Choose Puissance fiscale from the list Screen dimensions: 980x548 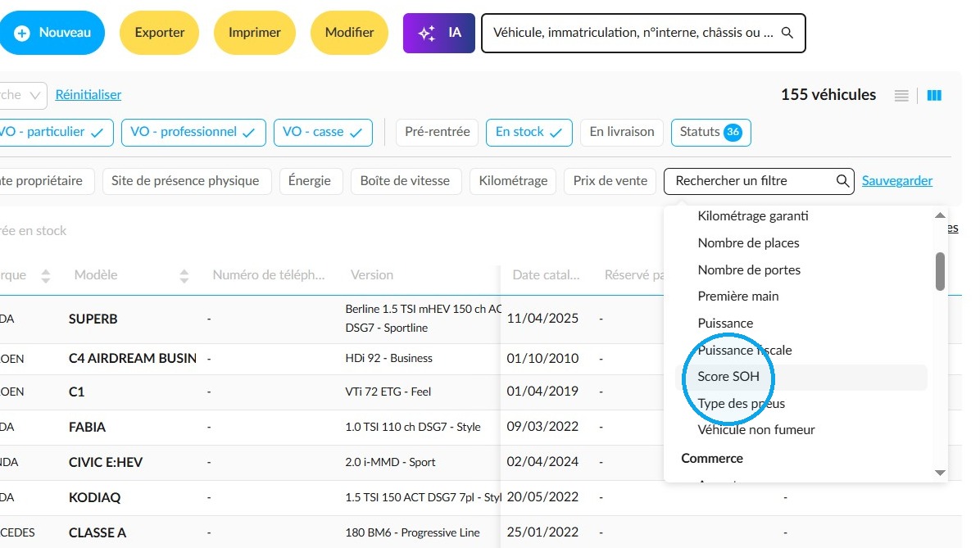pyautogui.click(x=744, y=351)
